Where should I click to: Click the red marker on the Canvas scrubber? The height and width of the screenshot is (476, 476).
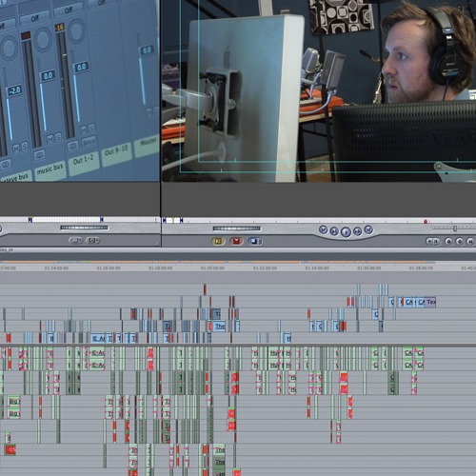[426, 221]
